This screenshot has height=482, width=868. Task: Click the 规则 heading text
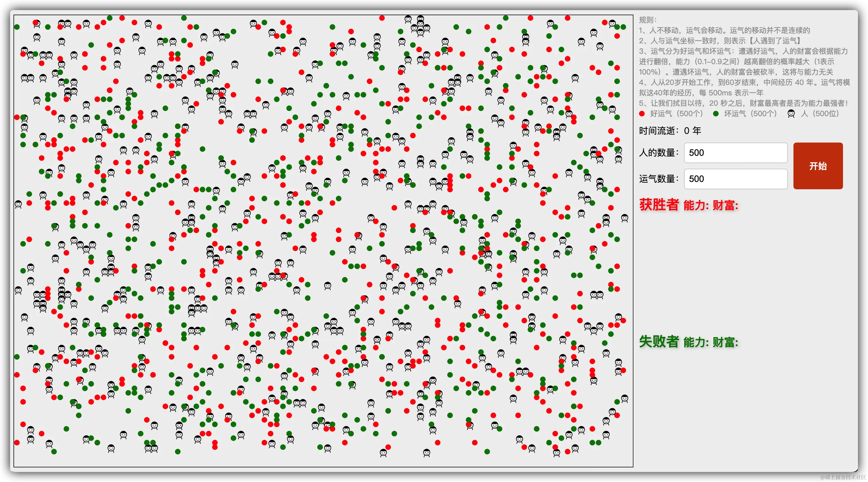(x=647, y=20)
